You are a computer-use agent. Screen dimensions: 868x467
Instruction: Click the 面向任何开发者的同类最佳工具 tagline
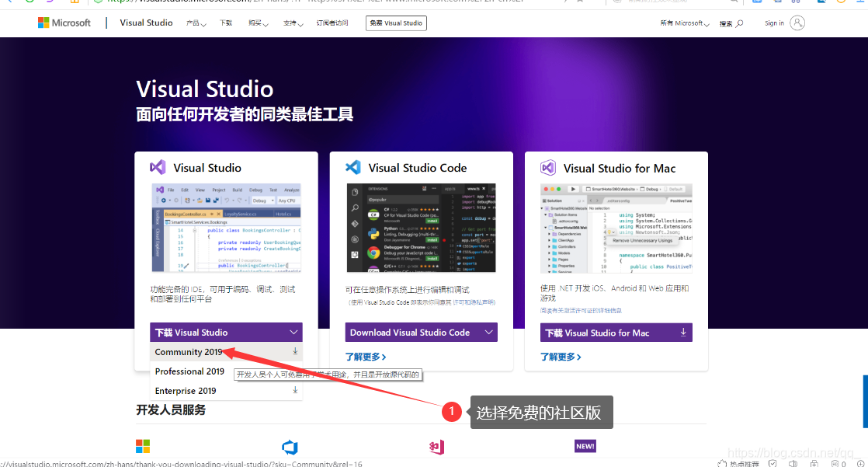pos(245,115)
